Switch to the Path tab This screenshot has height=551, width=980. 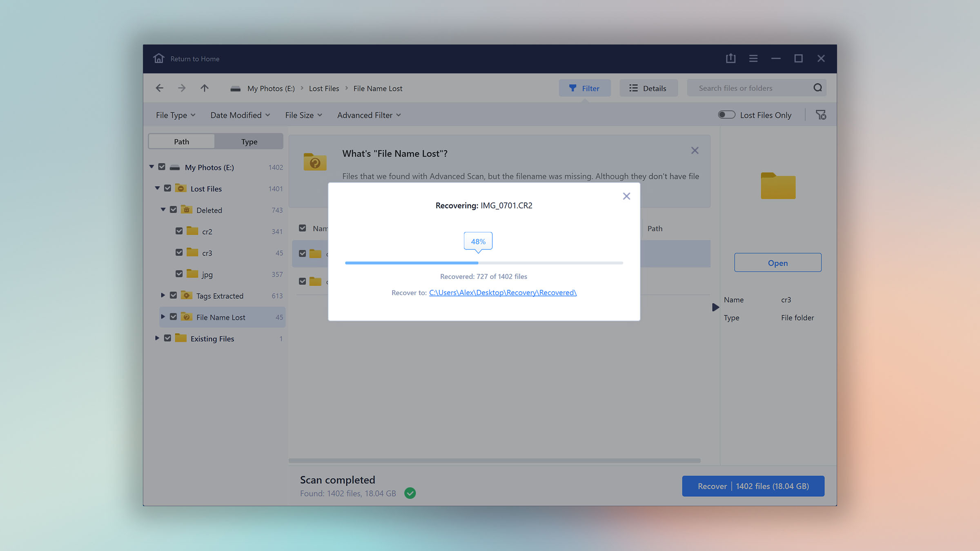pyautogui.click(x=181, y=141)
